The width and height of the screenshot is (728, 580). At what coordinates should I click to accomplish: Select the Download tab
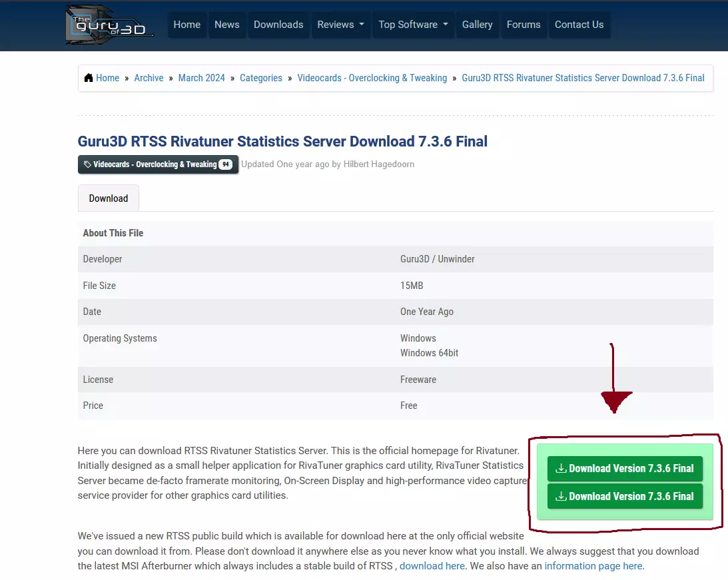[108, 198]
